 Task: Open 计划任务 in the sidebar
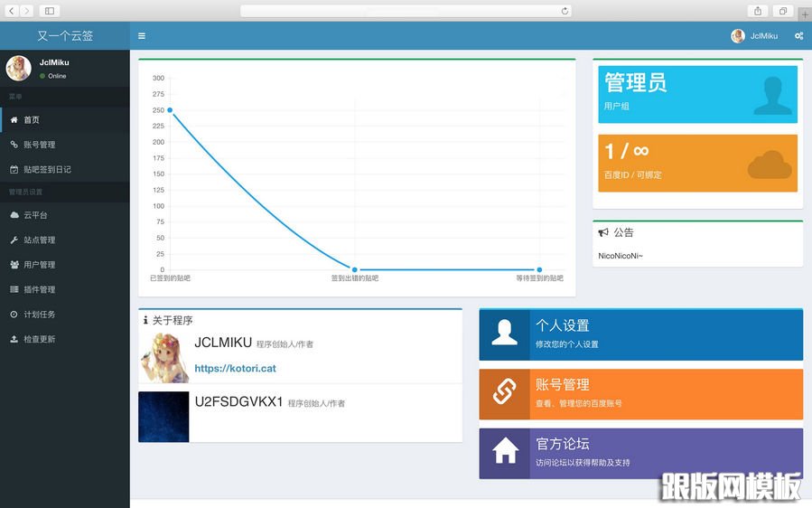[65, 315]
